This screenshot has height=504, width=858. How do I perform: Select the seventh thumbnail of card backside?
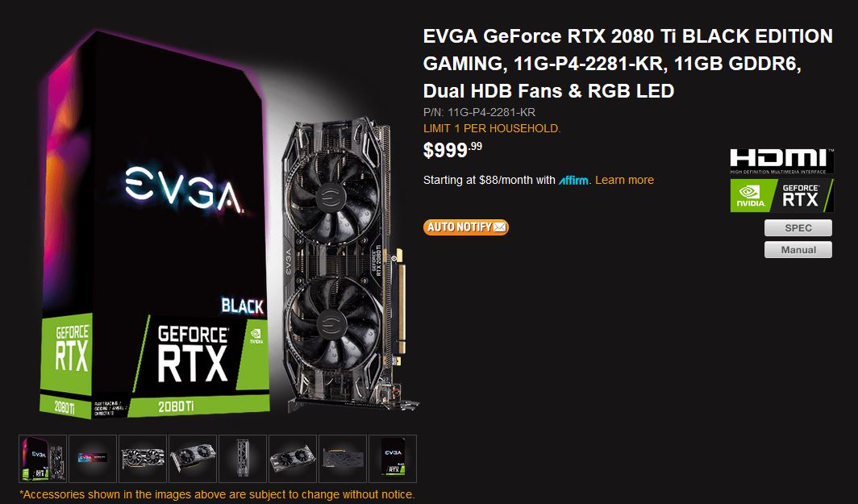click(x=342, y=459)
